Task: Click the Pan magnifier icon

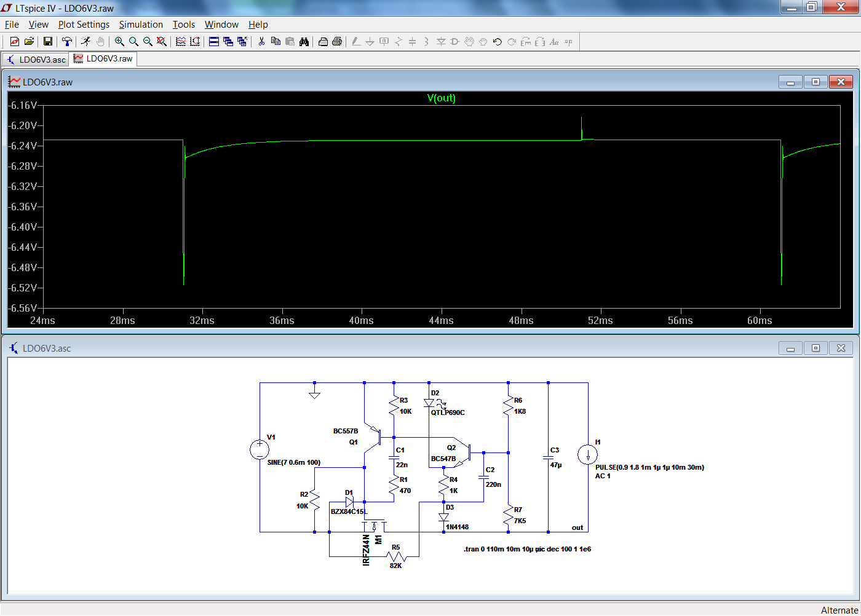Action: tap(133, 42)
